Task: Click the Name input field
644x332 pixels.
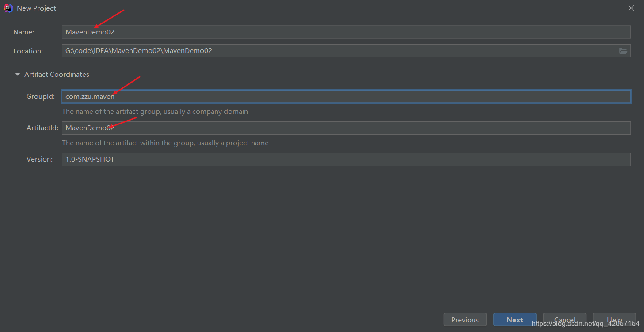Action: pyautogui.click(x=346, y=32)
